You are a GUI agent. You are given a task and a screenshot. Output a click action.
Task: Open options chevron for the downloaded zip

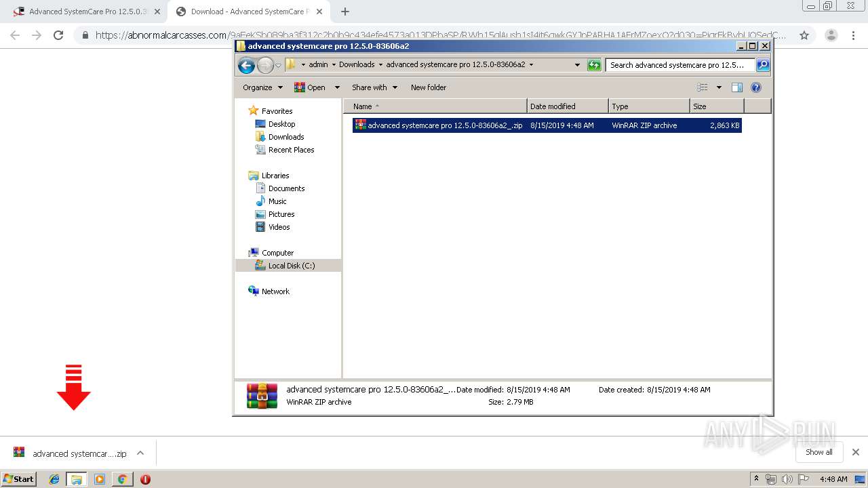click(140, 453)
